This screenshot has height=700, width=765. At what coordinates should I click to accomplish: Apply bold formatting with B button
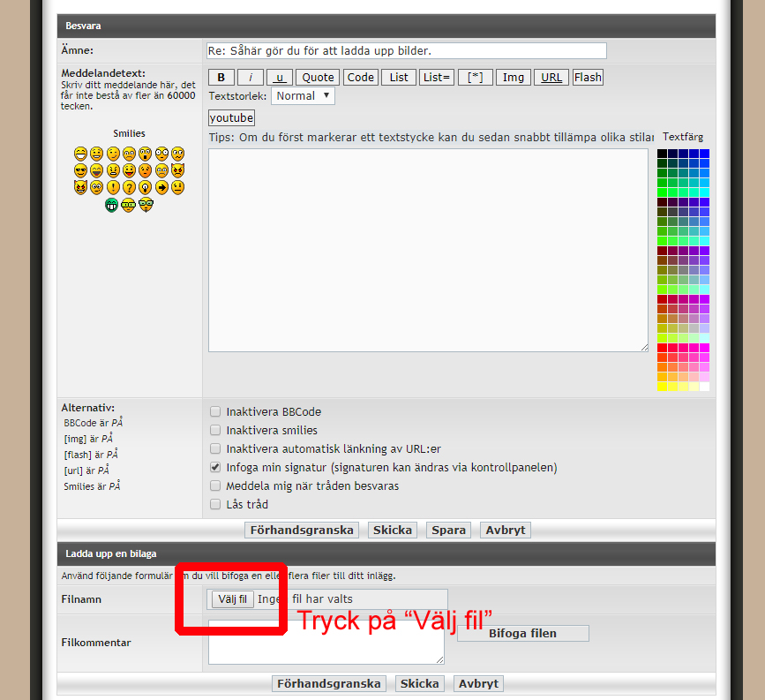221,78
